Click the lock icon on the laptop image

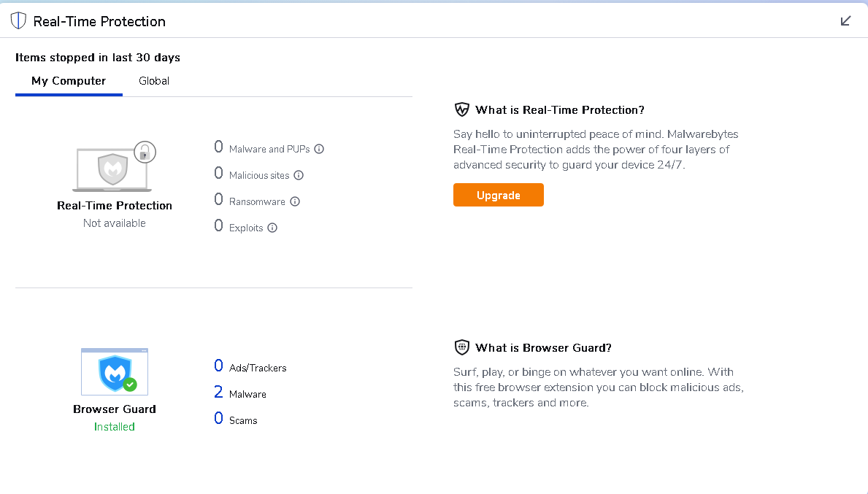145,152
